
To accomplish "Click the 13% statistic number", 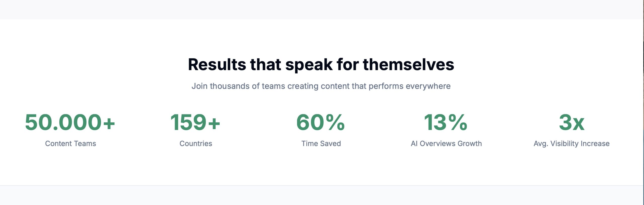I will 446,122.
